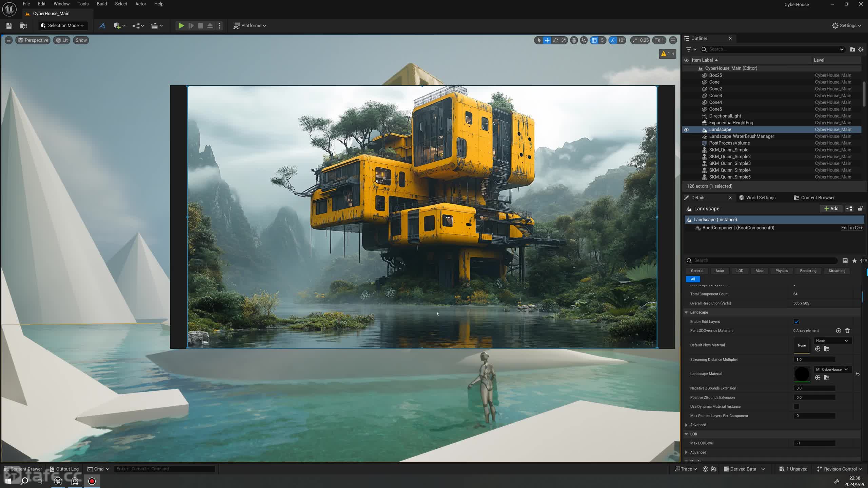This screenshot has width=868, height=488.
Task: Open the camera speed setting
Action: click(x=659, y=40)
